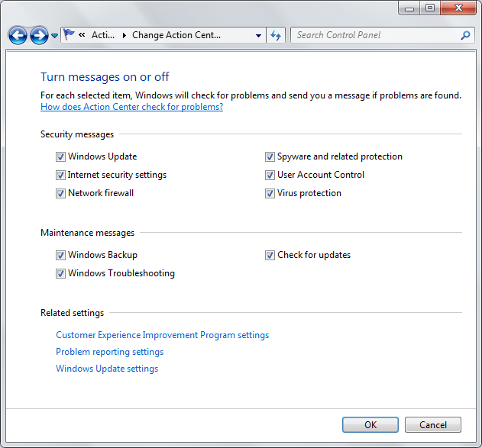Viewport: 482px width, 448px height.
Task: Click the Refresh button
Action: 276,35
